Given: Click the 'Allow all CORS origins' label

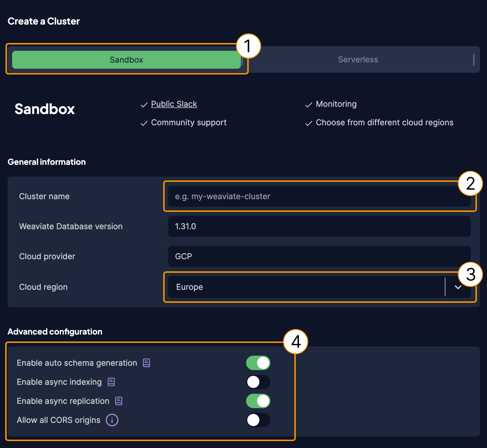Looking at the screenshot, I should coord(59,420).
